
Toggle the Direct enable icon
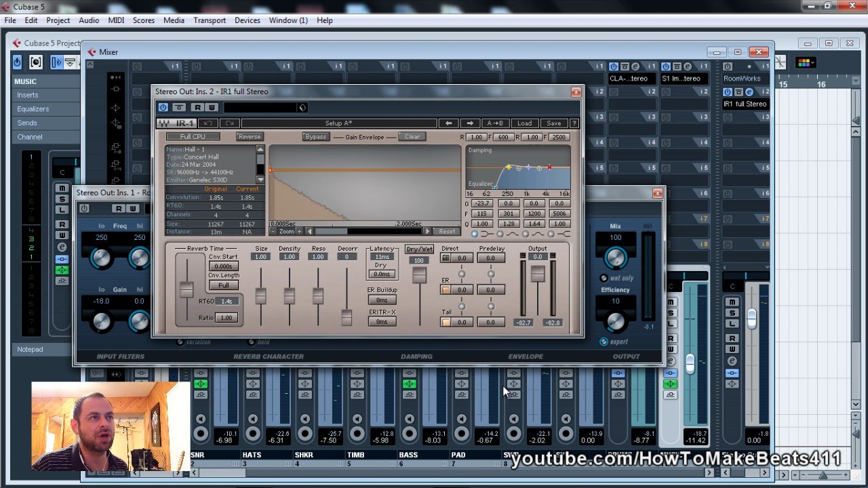(446, 258)
